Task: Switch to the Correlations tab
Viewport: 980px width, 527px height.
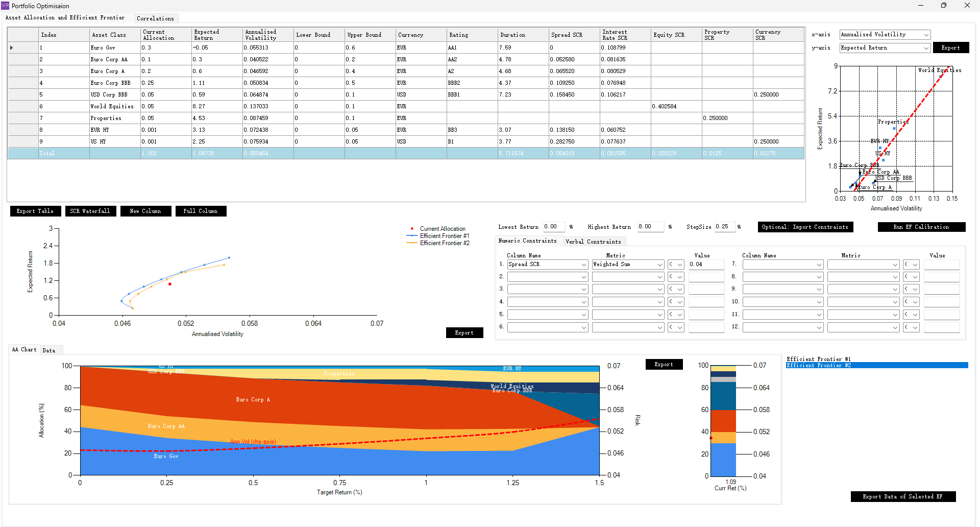Action: tap(155, 18)
